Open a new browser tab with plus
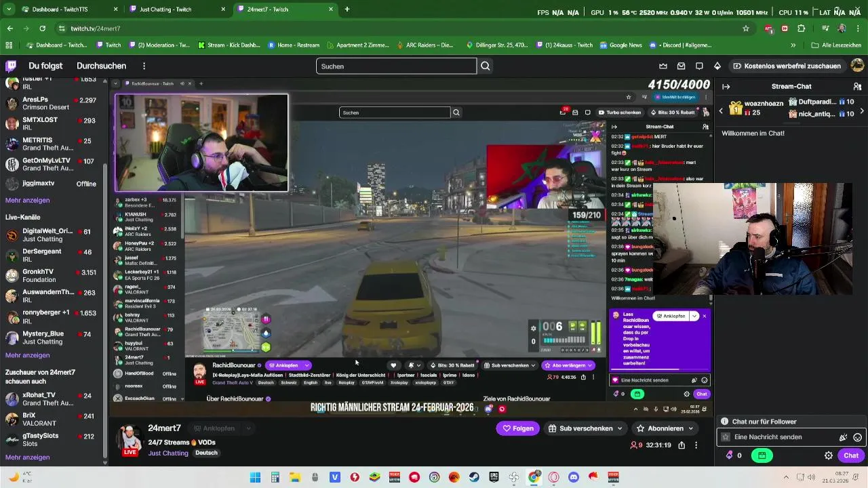The height and width of the screenshot is (488, 868). coord(347,9)
